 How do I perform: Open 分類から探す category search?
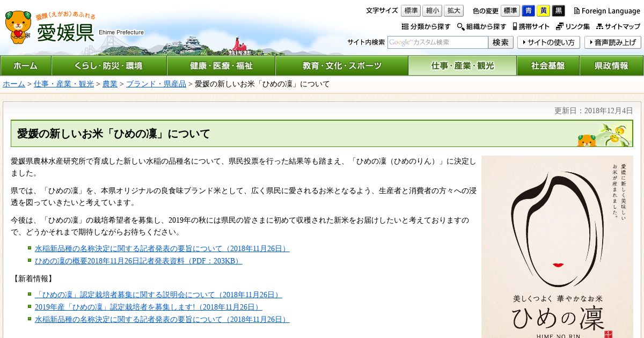tap(426, 26)
